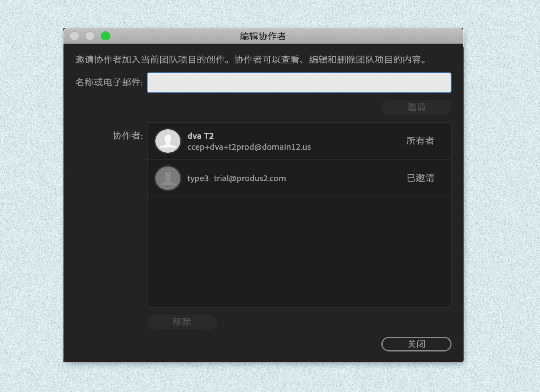
Task: Click the 邀请 invite button
Action: (416, 107)
